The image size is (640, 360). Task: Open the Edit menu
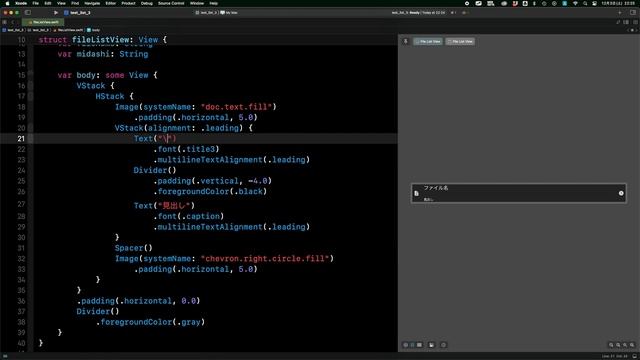click(x=48, y=3)
